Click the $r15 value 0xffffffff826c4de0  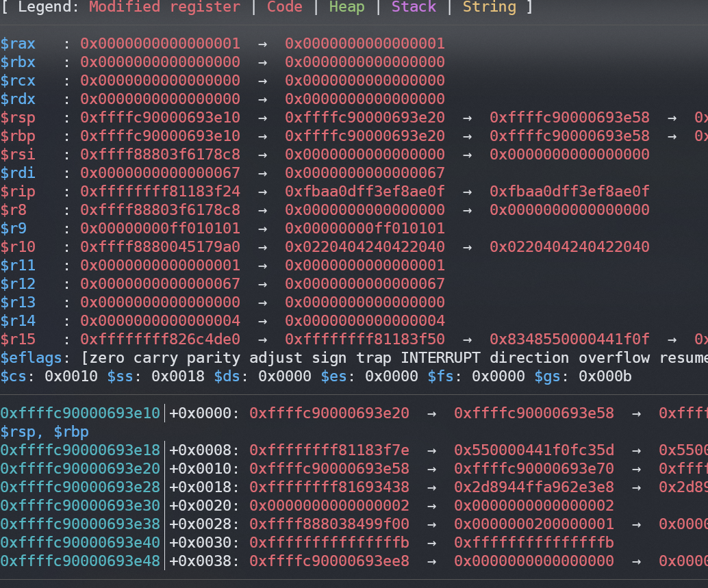[x=160, y=340]
